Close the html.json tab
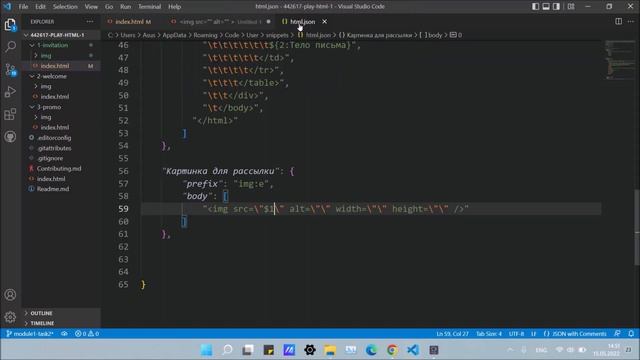This screenshot has width=640, height=360. 324,22
